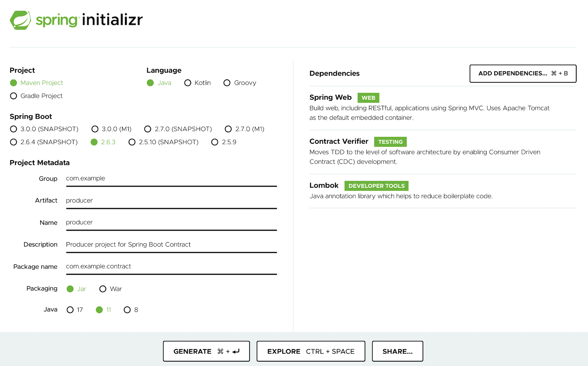Select Java version 8
This screenshot has height=366, width=588.
pyautogui.click(x=127, y=310)
